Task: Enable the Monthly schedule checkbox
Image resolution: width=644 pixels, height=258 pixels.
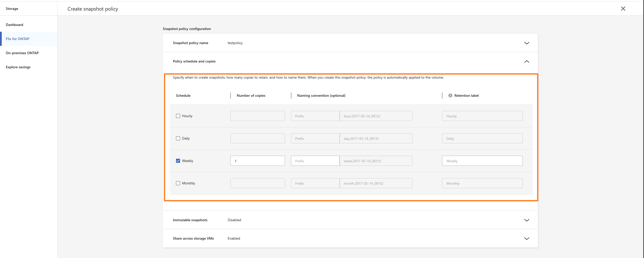Action: click(x=178, y=183)
